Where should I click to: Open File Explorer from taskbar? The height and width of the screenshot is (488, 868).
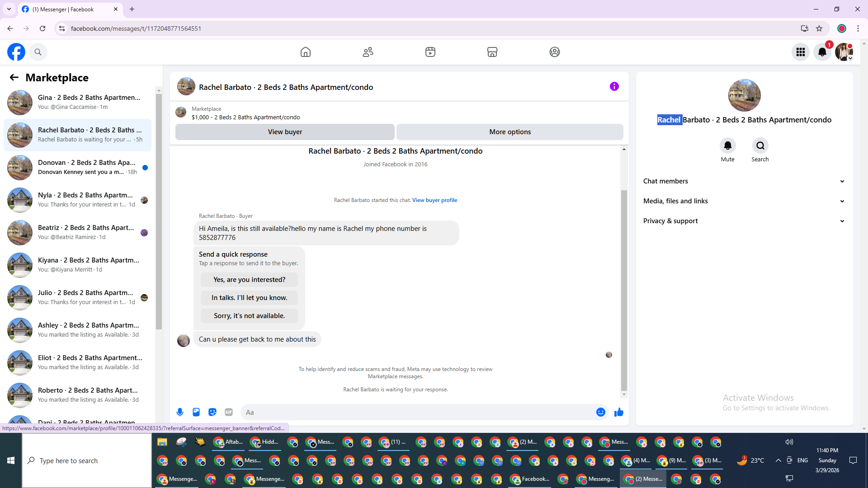tap(162, 442)
